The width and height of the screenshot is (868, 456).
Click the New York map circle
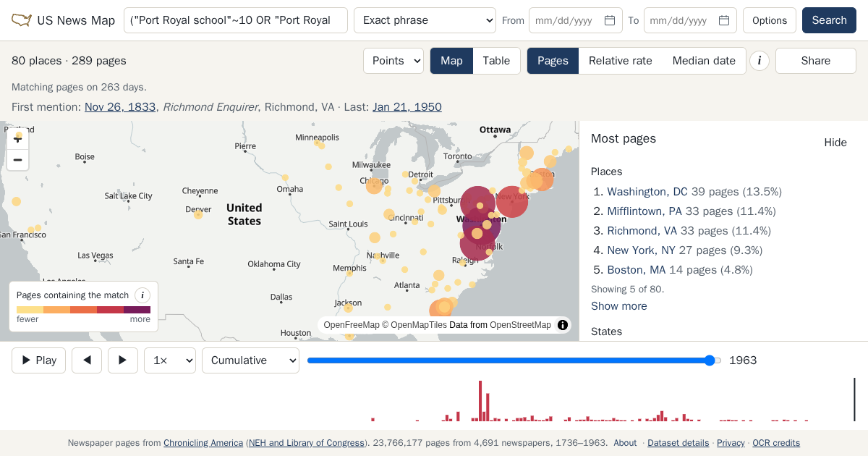512,201
